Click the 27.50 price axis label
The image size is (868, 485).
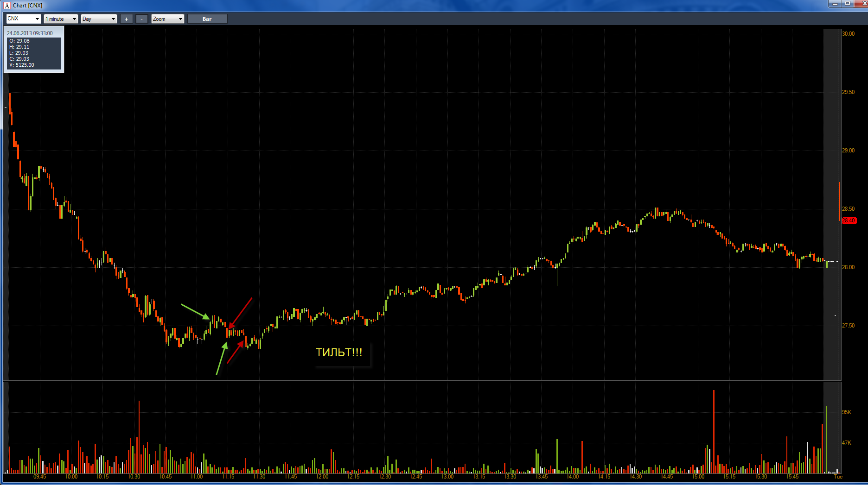click(x=848, y=326)
